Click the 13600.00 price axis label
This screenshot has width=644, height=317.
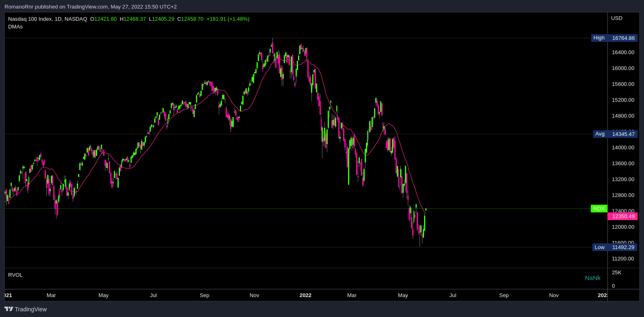coord(623,163)
